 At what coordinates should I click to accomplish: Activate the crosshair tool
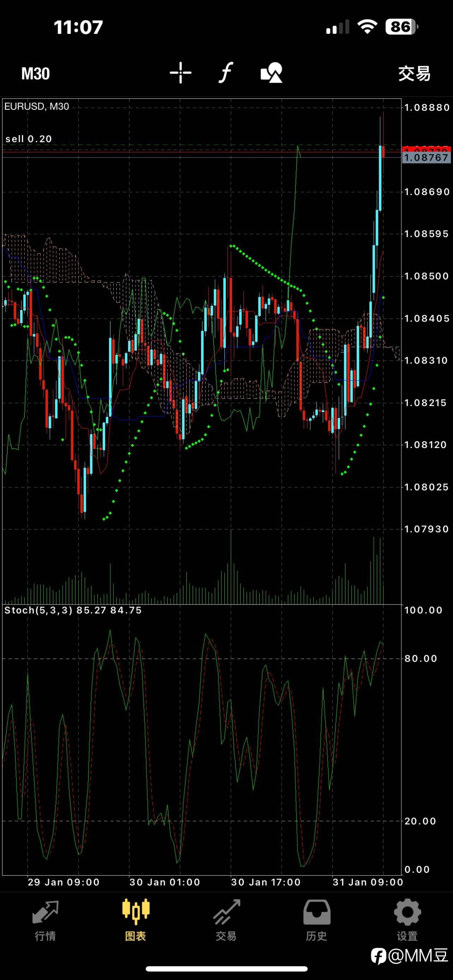click(180, 73)
